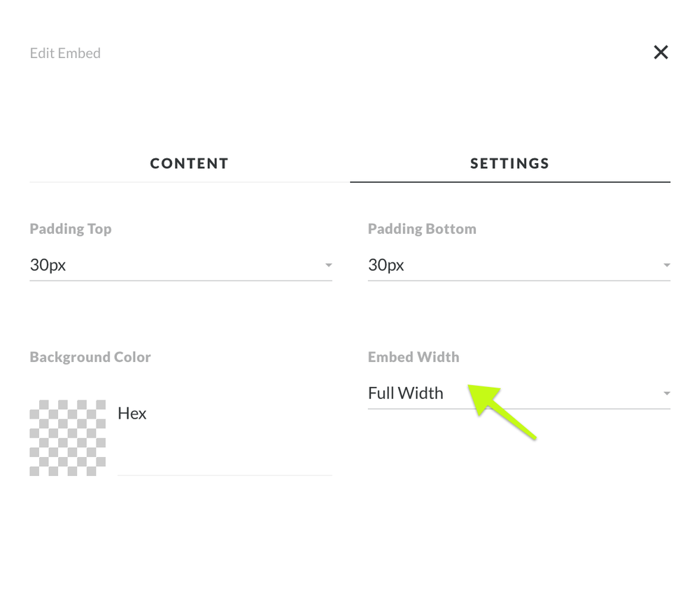Click the Embed Width label
699x616 pixels.
coord(414,357)
